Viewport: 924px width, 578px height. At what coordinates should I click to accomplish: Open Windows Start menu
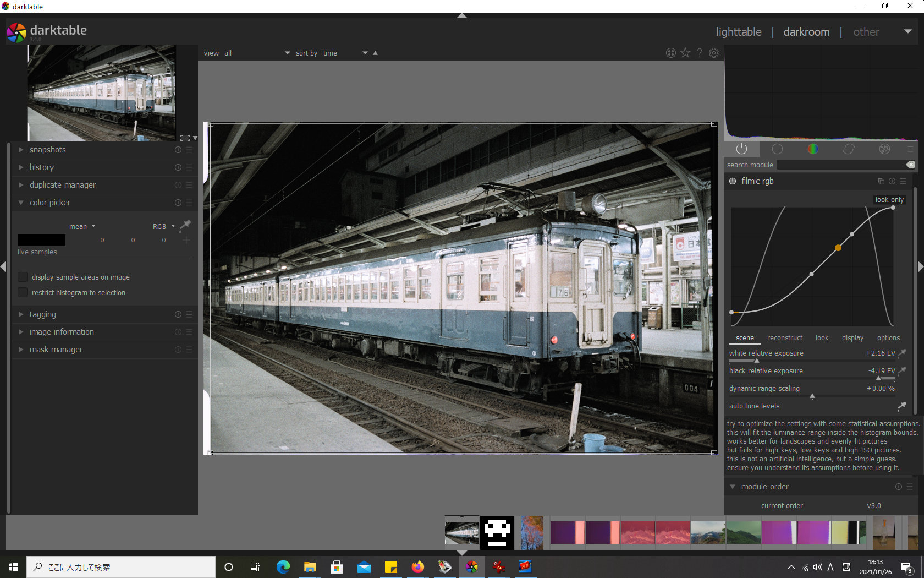(x=13, y=567)
